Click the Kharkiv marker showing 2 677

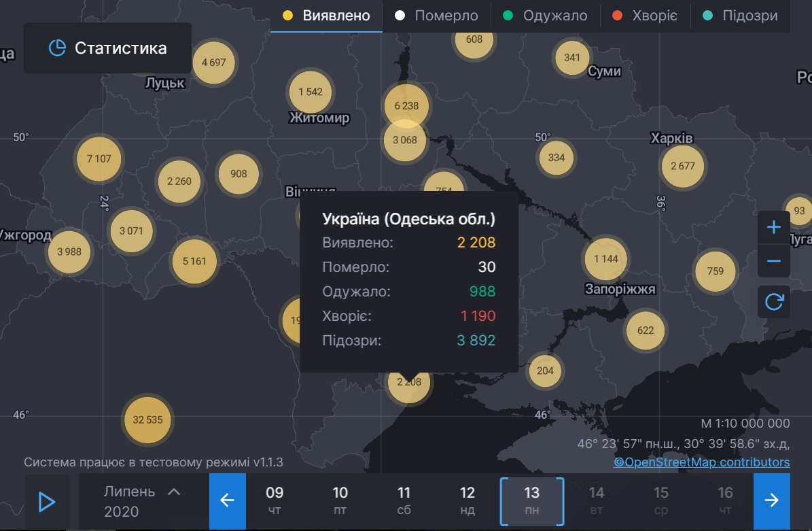click(682, 166)
